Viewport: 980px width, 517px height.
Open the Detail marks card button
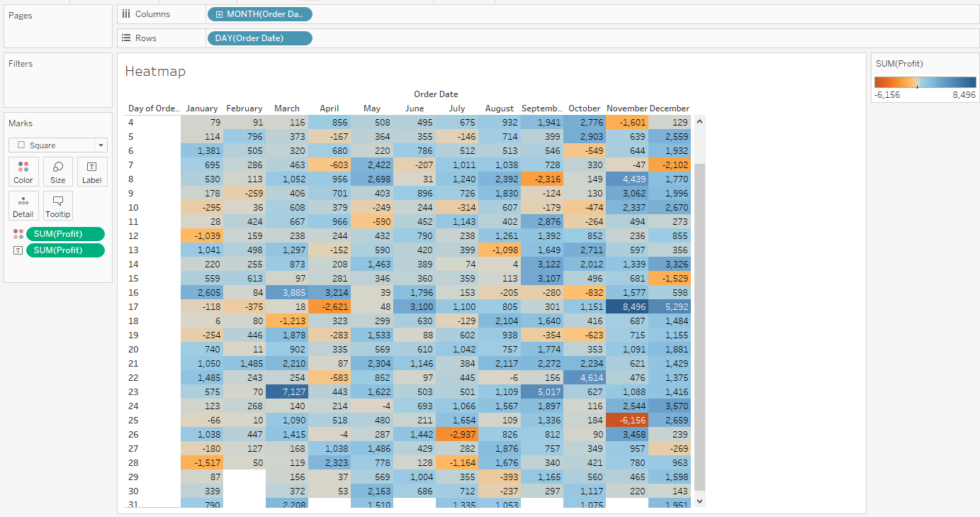23,206
